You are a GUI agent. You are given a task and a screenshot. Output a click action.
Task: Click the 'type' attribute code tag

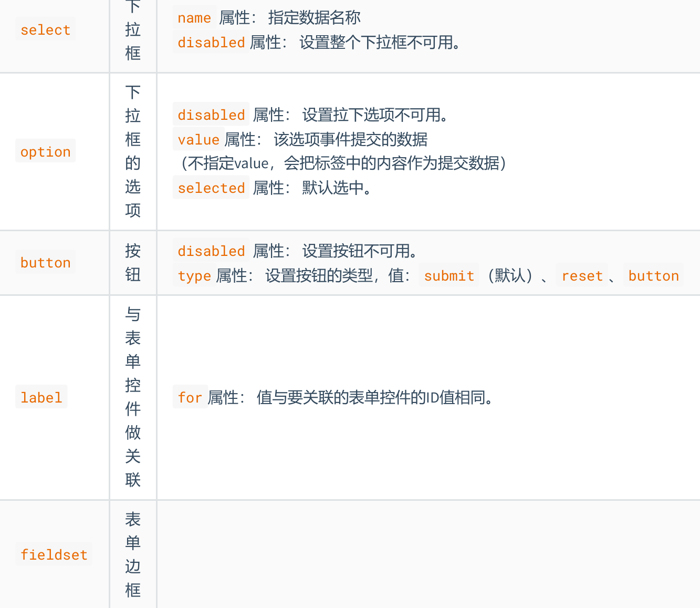point(194,276)
